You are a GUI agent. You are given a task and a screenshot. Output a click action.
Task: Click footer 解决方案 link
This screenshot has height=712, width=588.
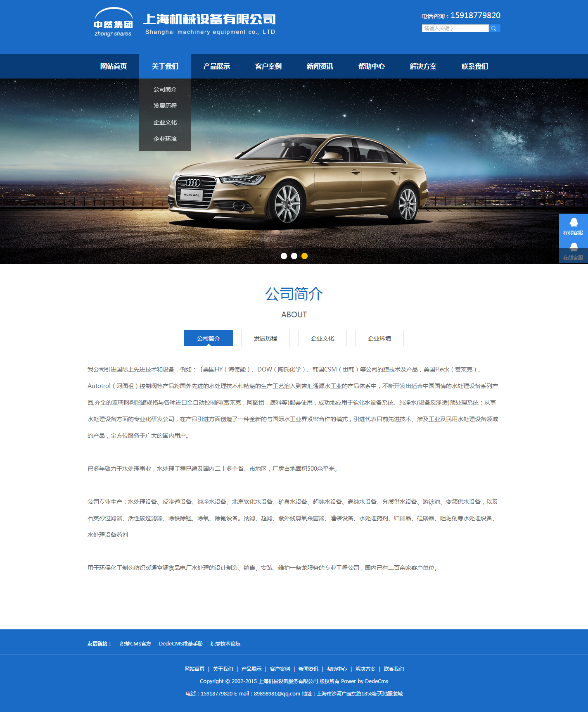[365, 669]
